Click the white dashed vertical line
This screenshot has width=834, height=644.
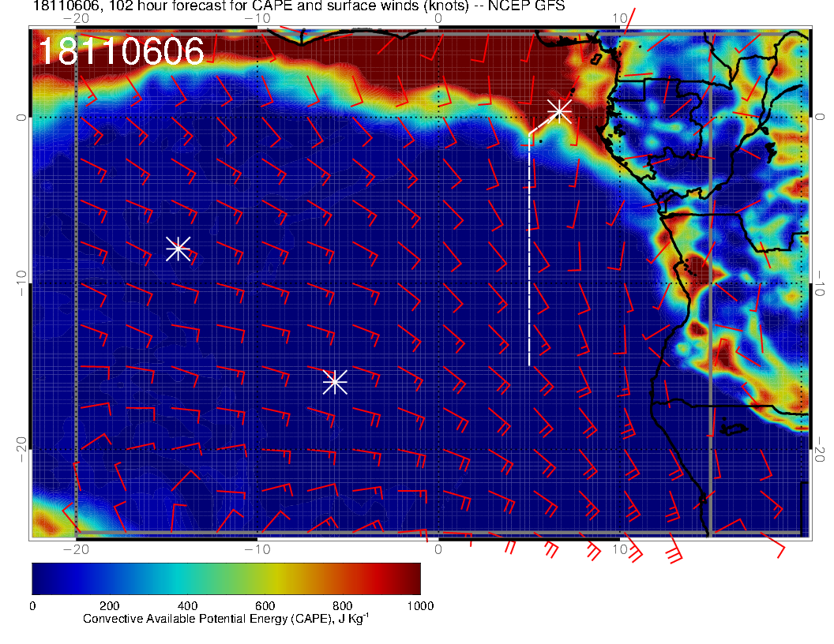pos(528,253)
